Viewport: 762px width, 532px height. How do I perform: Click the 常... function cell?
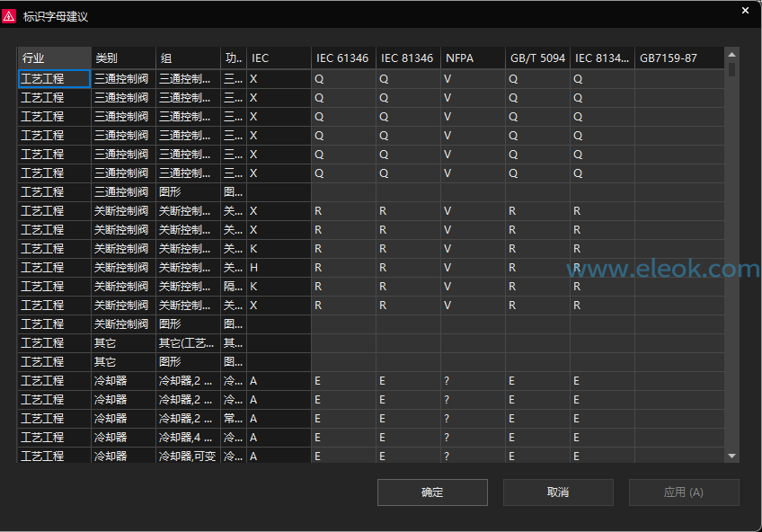[x=234, y=419]
